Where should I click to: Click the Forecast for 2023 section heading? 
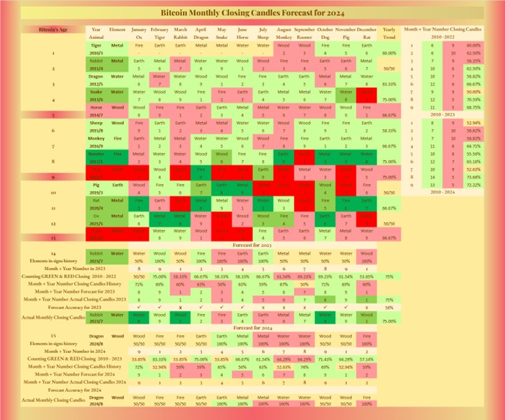[x=252, y=245]
